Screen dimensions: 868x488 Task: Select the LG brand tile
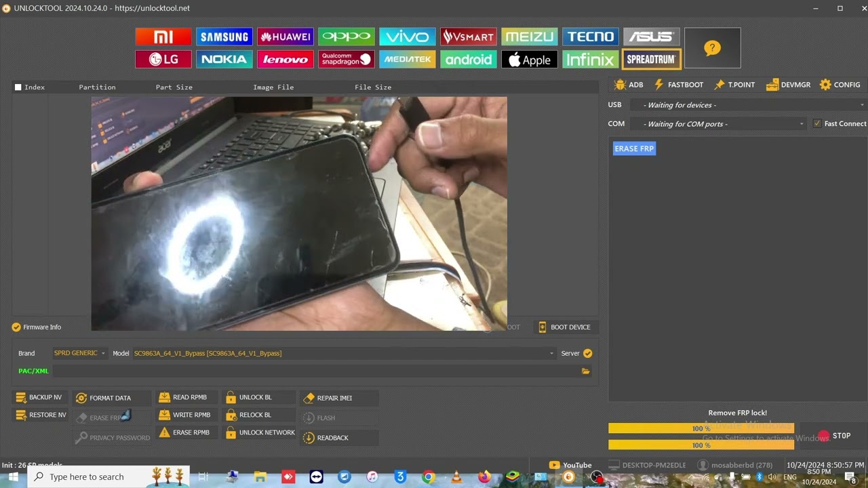click(163, 60)
